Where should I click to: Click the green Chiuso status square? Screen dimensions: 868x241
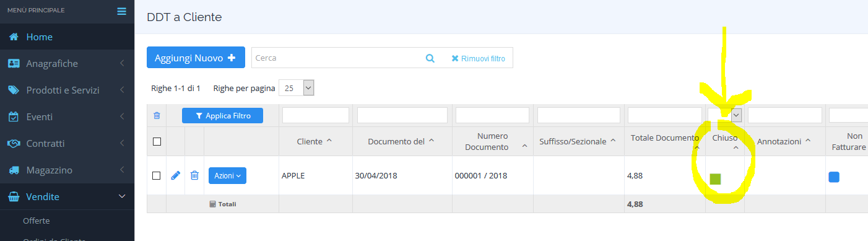[716, 180]
